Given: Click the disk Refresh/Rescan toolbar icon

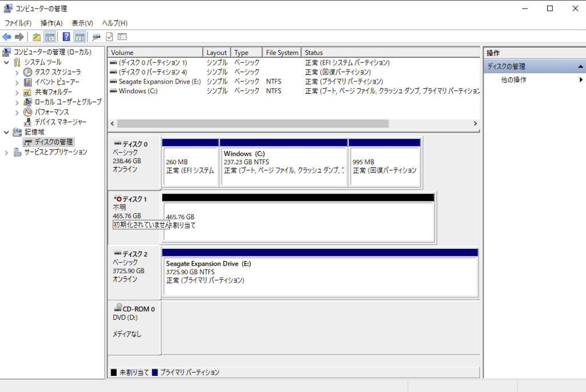Looking at the screenshot, I should (x=96, y=37).
